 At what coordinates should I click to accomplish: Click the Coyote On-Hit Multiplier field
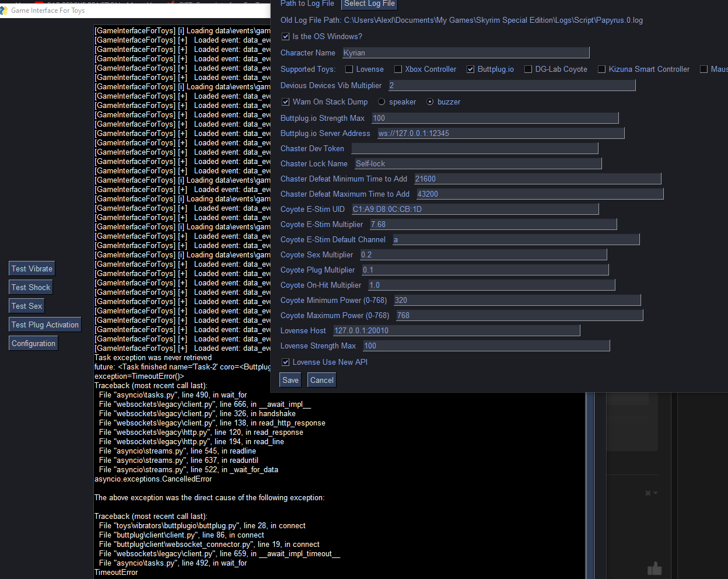(492, 285)
